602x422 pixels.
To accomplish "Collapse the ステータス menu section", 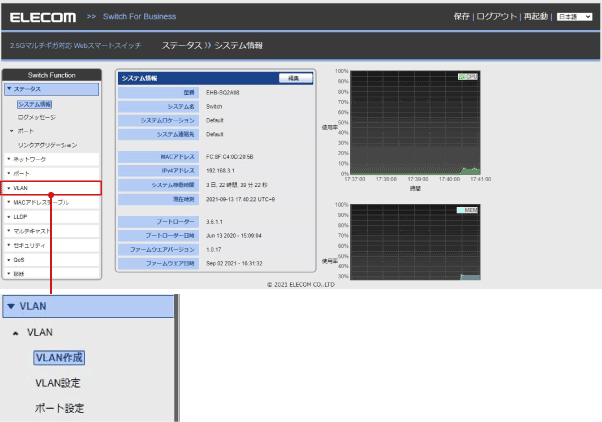I will pyautogui.click(x=51, y=89).
